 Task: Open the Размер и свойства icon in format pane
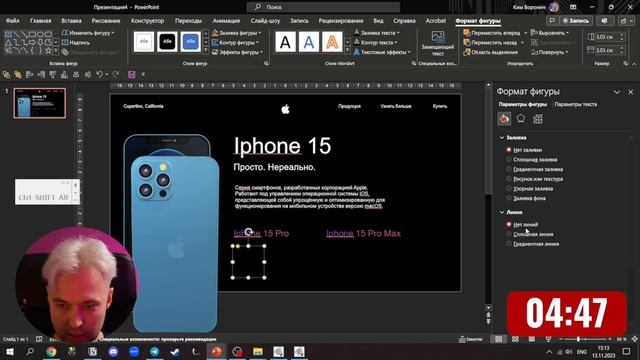point(538,119)
